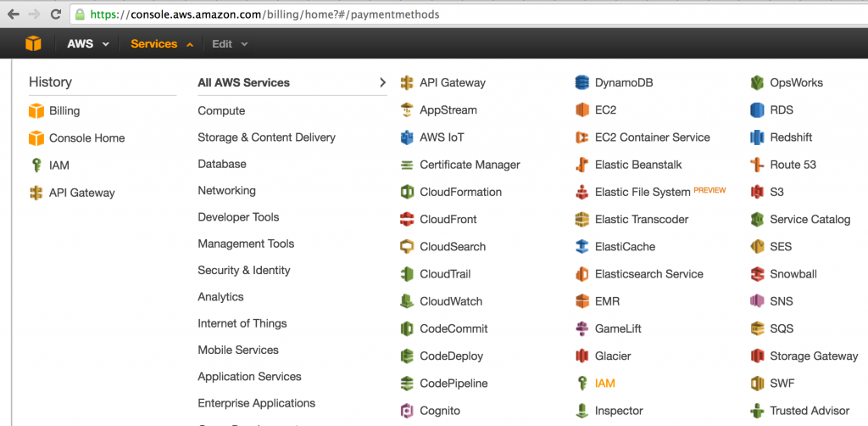The width and height of the screenshot is (868, 426).
Task: Click the ElastiCache icon
Action: tap(582, 246)
